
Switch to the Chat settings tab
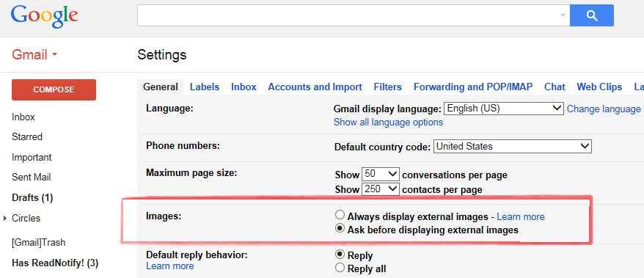click(x=555, y=87)
